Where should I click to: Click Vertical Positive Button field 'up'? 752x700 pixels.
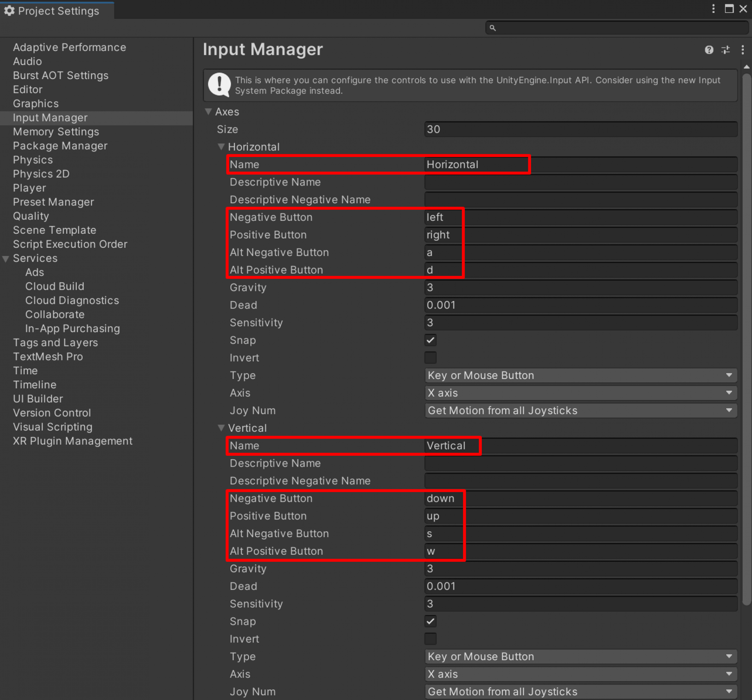coord(581,516)
